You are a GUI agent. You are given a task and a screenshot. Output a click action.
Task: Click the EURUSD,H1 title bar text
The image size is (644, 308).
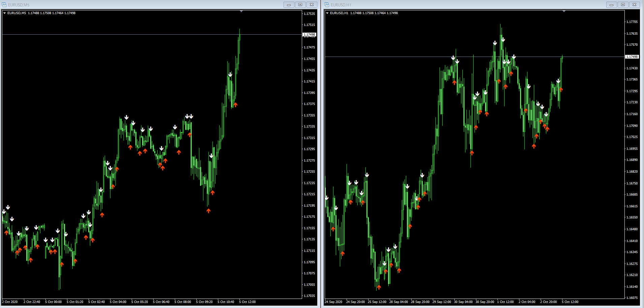[341, 5]
